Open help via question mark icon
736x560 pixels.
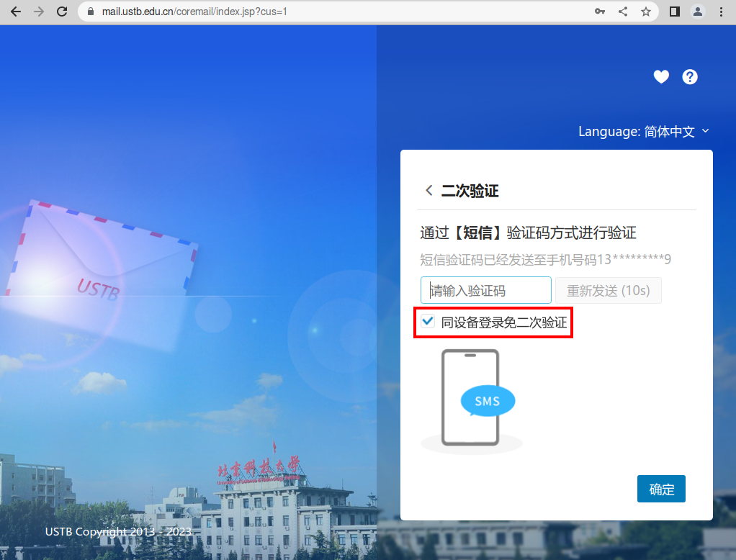pos(690,77)
